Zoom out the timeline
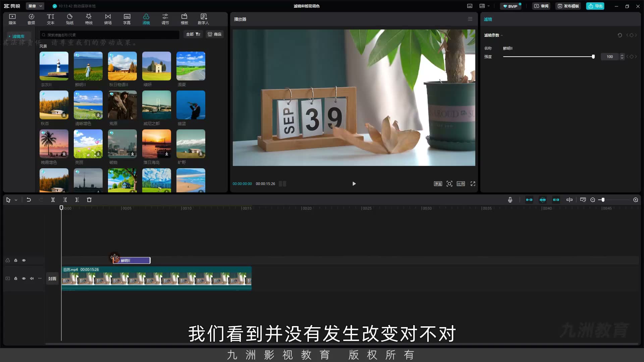This screenshot has height=362, width=644. click(593, 200)
